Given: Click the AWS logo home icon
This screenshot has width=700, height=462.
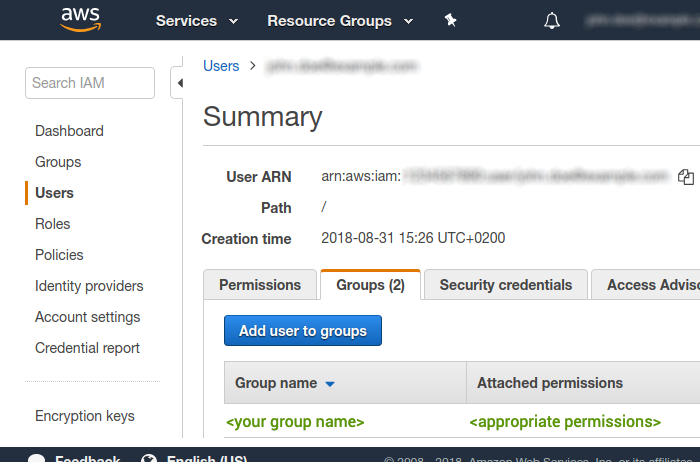Looking at the screenshot, I should [x=80, y=19].
